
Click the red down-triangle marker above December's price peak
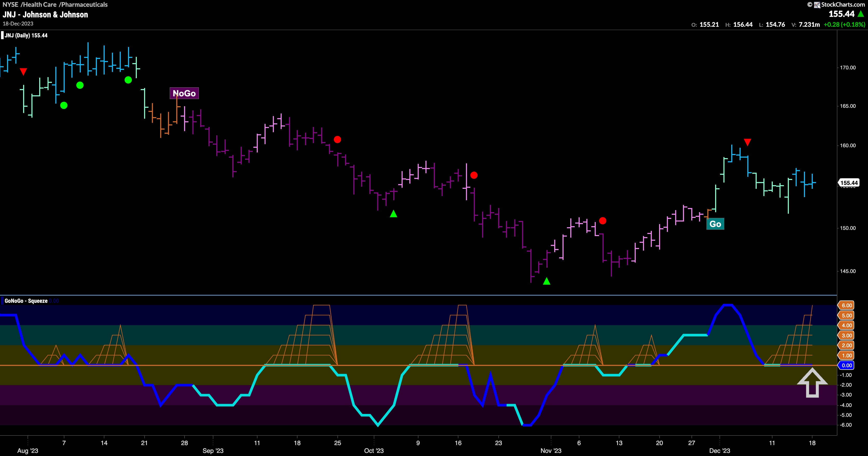coord(747,142)
